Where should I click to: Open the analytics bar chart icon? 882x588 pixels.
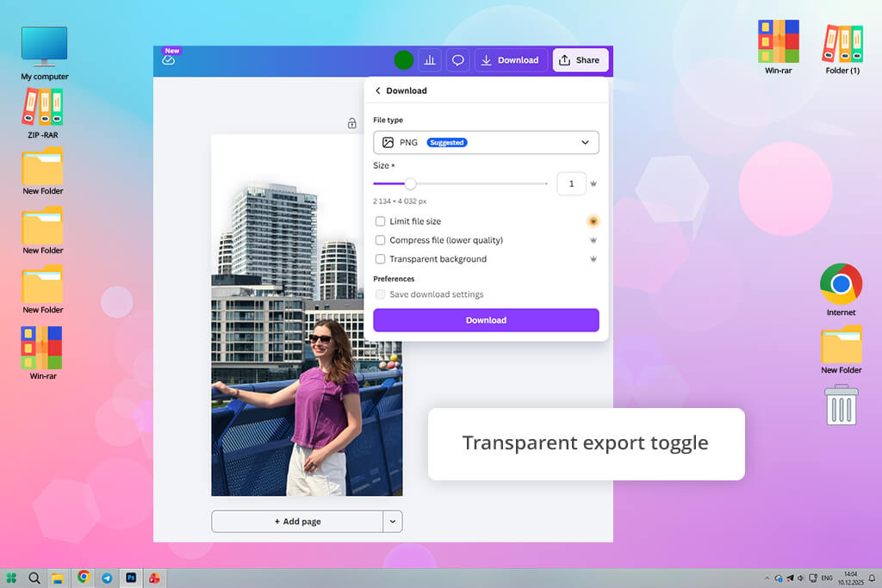coord(430,60)
